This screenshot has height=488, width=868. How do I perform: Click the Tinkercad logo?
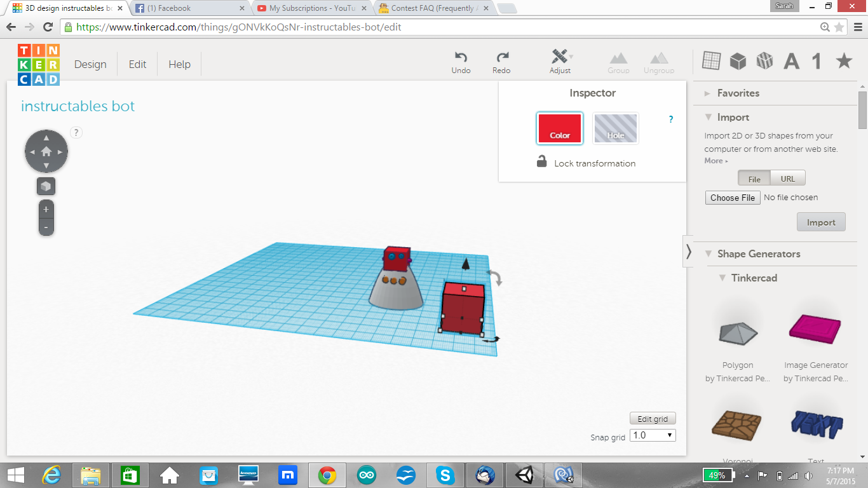click(39, 64)
